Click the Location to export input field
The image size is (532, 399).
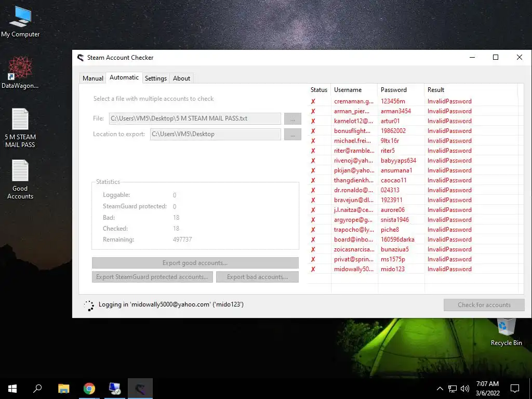coord(215,134)
